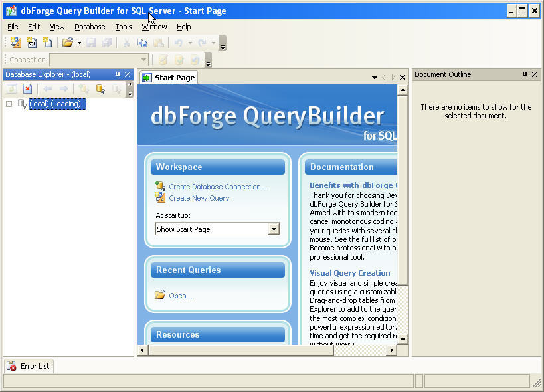Click the Back arrow in Database Explorer
This screenshot has height=392, width=544.
[48, 89]
